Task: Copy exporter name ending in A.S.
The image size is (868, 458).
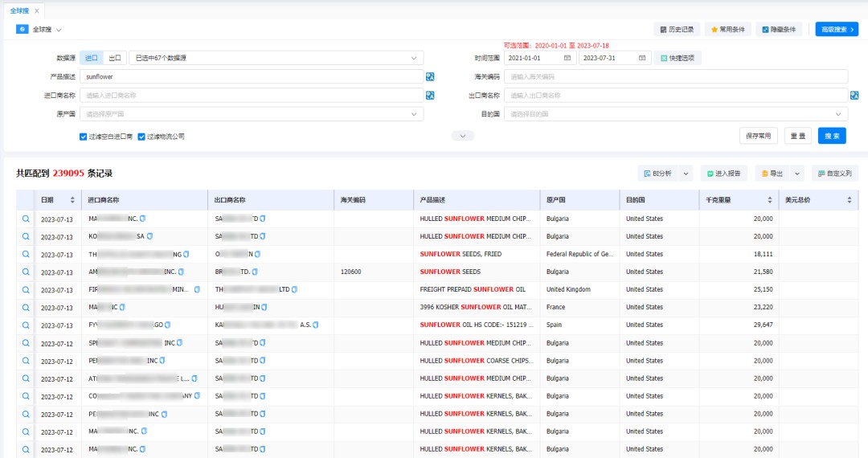Action: [316, 325]
